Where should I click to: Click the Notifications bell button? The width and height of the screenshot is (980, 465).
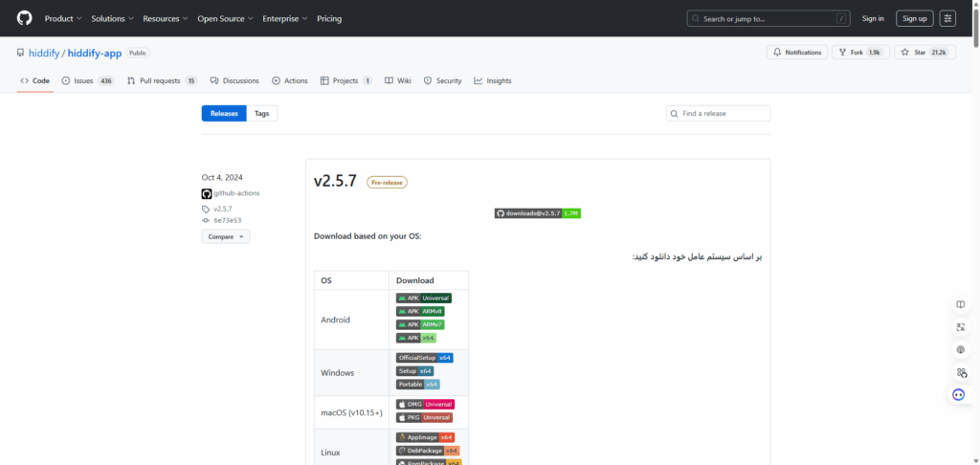coord(797,53)
